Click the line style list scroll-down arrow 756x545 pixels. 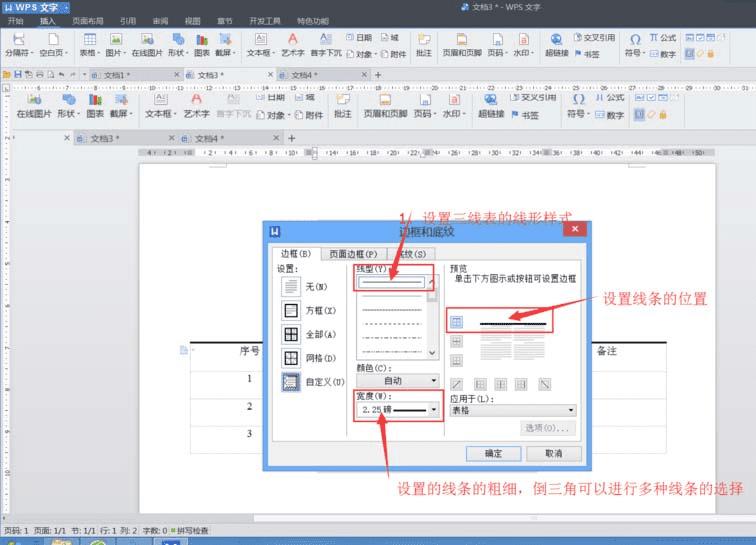[x=432, y=353]
